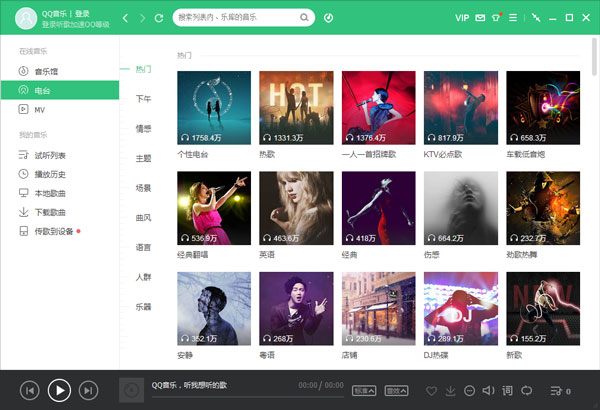Open the 热歌 HOT station thumbnail
Viewport: 600px width, 410px height.
coord(296,108)
